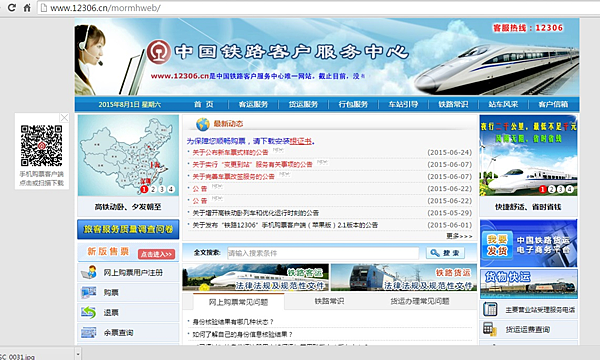Open the 旅客服务质量调查问卷 banner

coord(128,229)
